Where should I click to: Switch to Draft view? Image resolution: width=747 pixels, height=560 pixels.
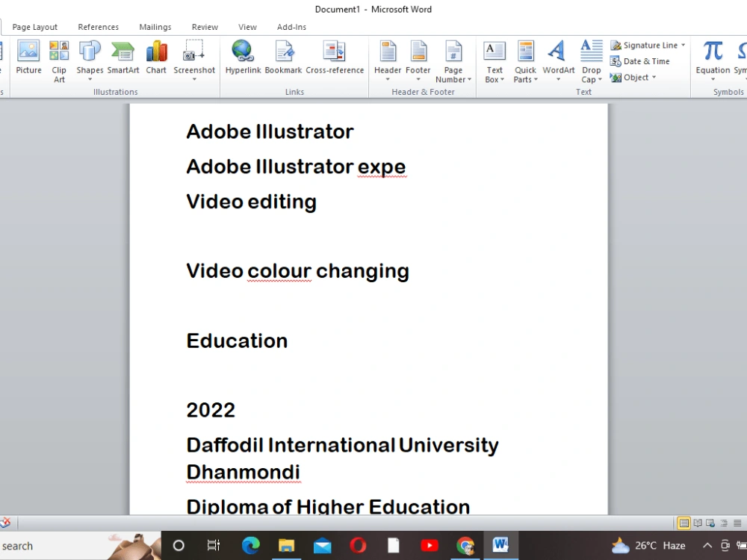pos(737,523)
